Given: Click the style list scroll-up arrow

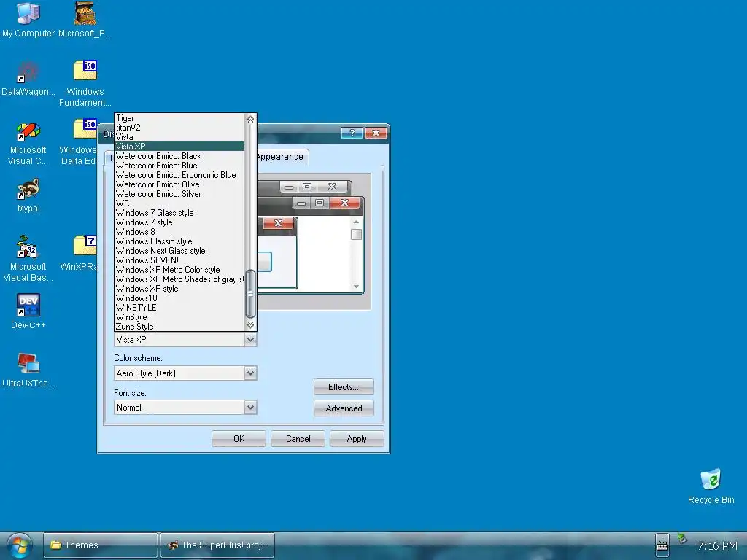Looking at the screenshot, I should (x=251, y=119).
